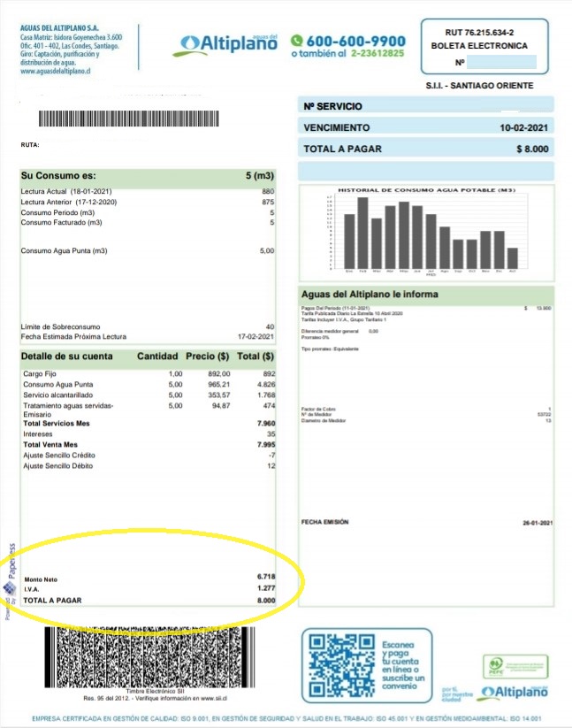
Task: Click the Aguas del Altiplano le informa heading
Action: pyautogui.click(x=370, y=295)
